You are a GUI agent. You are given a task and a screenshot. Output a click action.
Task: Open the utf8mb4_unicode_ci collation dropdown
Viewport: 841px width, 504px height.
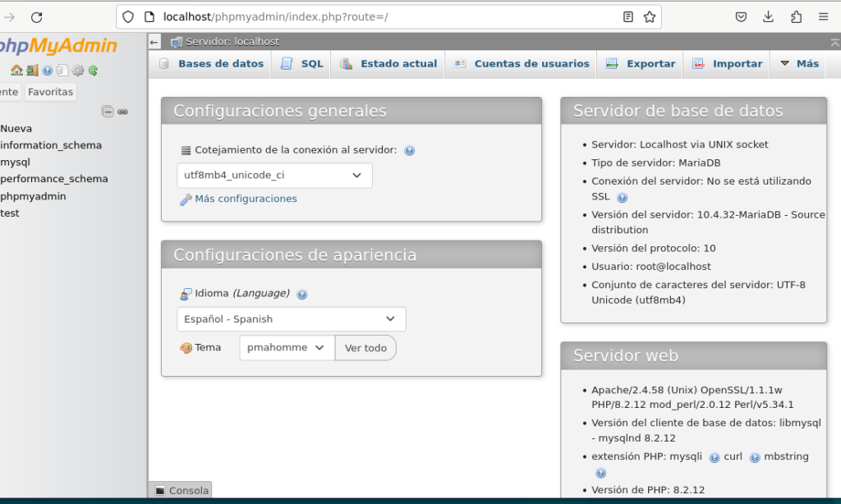(274, 175)
